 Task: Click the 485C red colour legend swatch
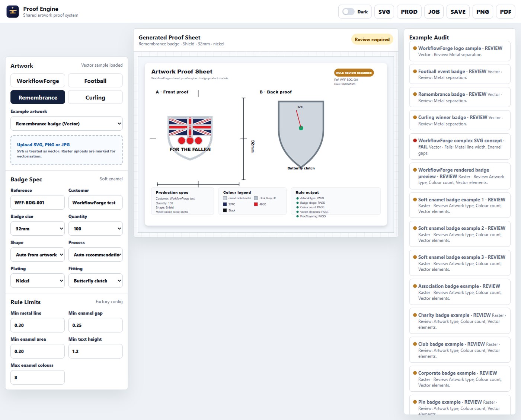(x=256, y=204)
